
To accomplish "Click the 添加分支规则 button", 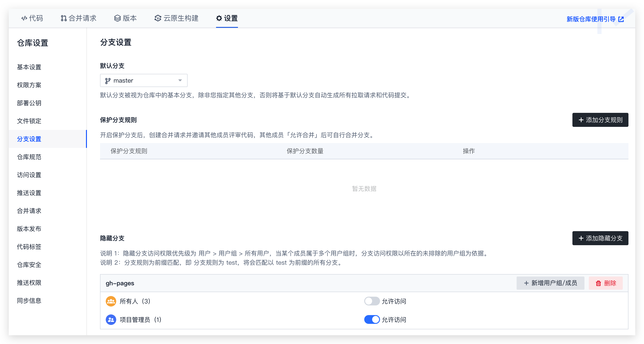I will tap(600, 120).
